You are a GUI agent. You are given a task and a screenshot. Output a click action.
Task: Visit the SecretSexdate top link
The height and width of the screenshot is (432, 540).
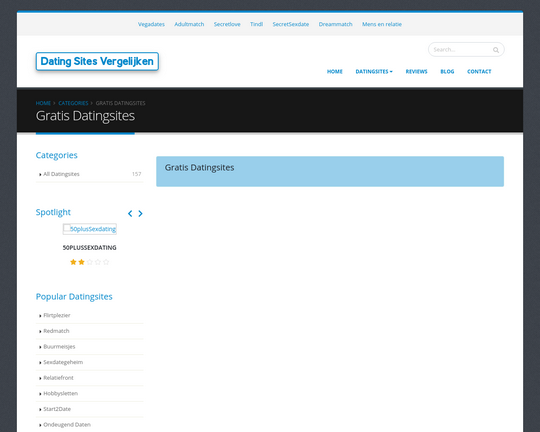[291, 24]
